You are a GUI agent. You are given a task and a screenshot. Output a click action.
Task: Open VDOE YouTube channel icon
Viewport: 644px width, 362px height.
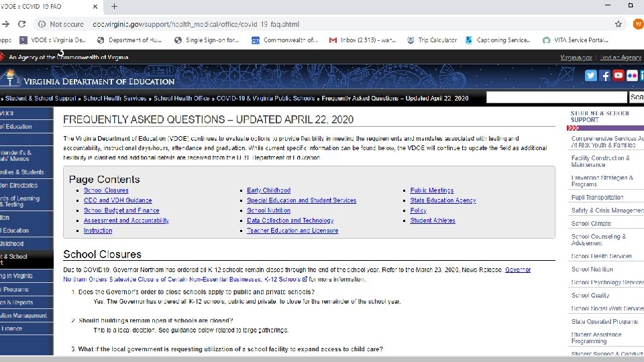click(x=618, y=76)
